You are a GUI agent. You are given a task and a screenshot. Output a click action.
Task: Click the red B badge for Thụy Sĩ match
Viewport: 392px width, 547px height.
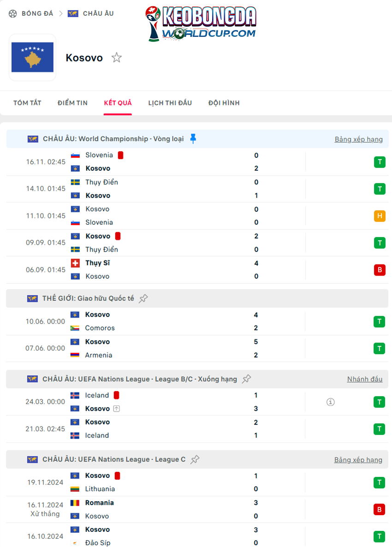coord(380,270)
